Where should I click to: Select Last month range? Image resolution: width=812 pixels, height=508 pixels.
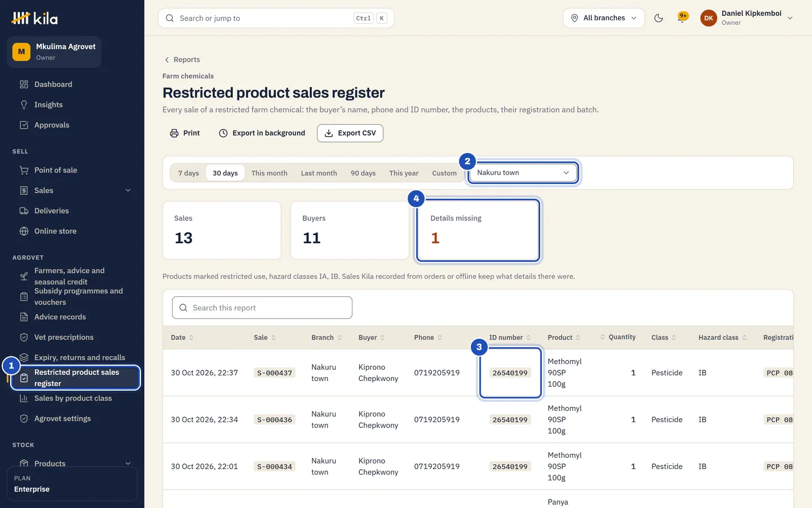[x=319, y=173]
